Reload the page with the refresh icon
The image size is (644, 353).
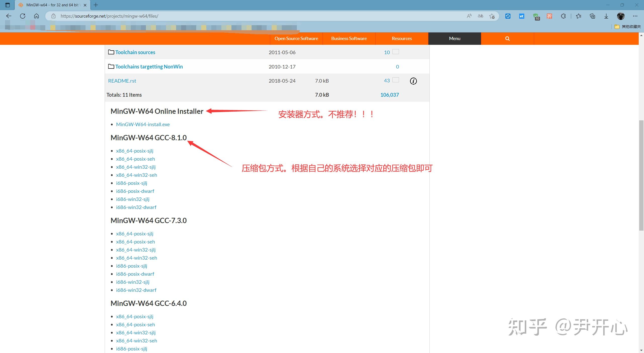pyautogui.click(x=23, y=16)
